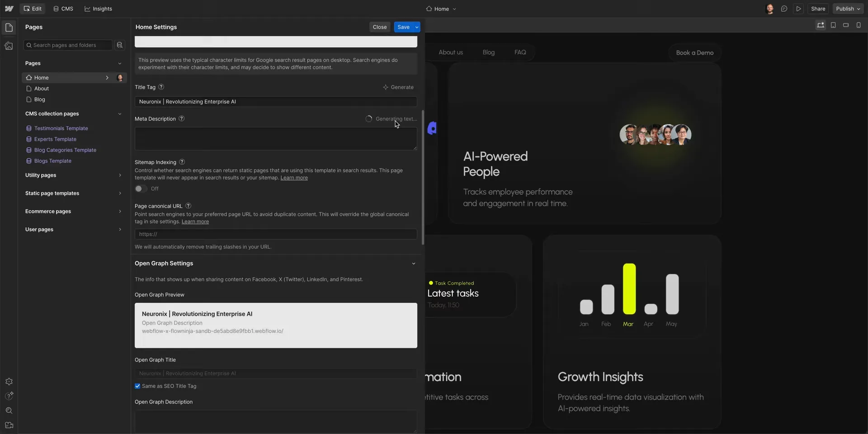Image resolution: width=868 pixels, height=434 pixels.
Task: Click the Open Graph Description text area
Action: (276, 421)
